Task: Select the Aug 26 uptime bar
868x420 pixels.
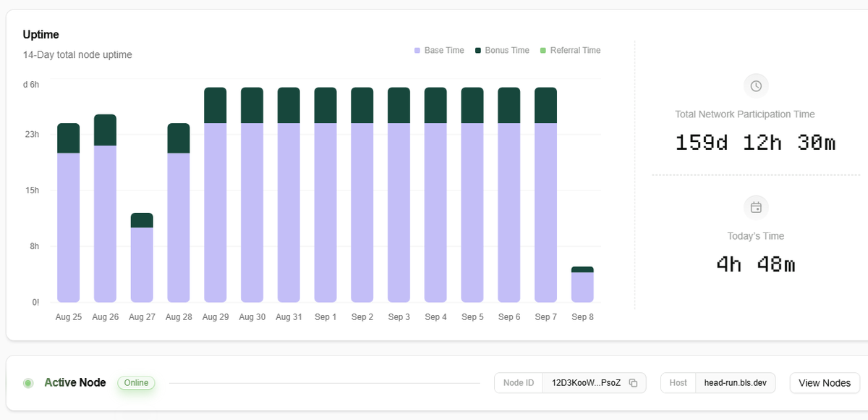Action: (x=105, y=209)
